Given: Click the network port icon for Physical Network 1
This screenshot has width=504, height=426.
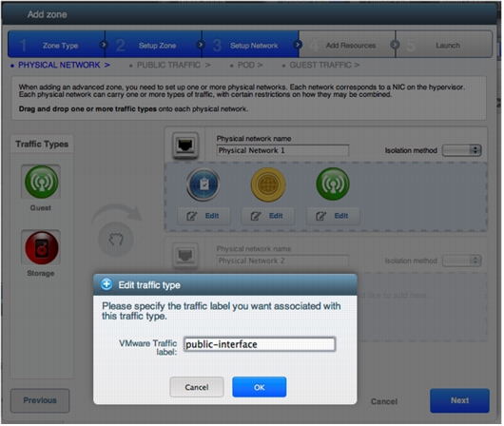Looking at the screenshot, I should (185, 145).
